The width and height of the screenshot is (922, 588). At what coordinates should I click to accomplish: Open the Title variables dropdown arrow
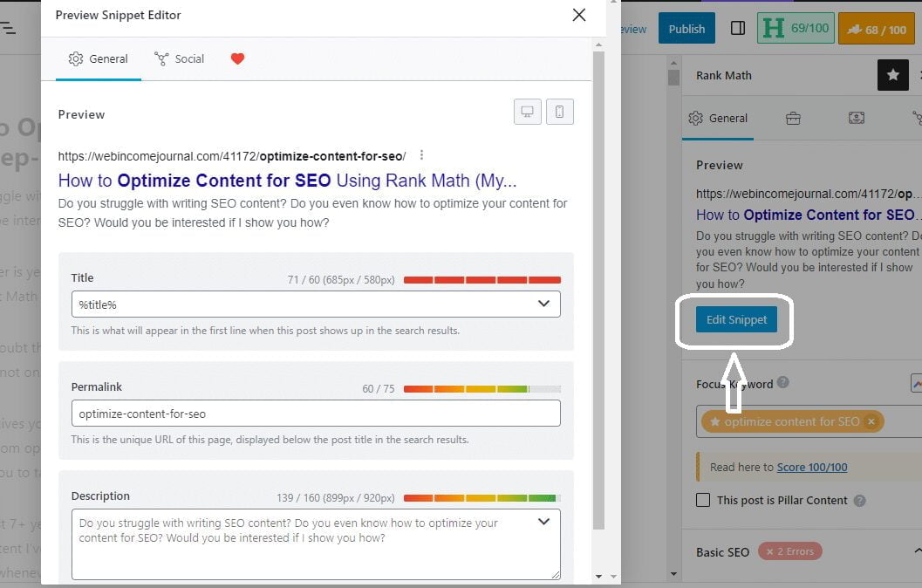544,304
